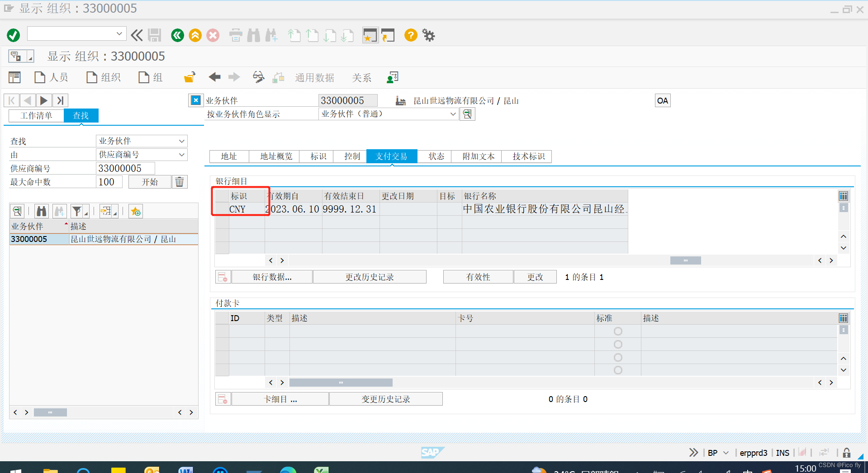Viewport: 868px width, 473px height.
Task: Click the horizontal scrollbar under bank details
Action: (x=685, y=260)
